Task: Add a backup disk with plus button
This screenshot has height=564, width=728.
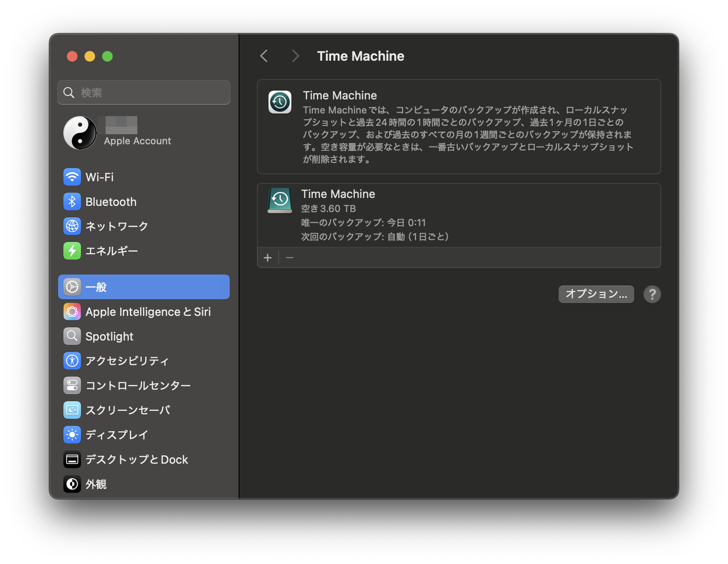Action: [268, 258]
